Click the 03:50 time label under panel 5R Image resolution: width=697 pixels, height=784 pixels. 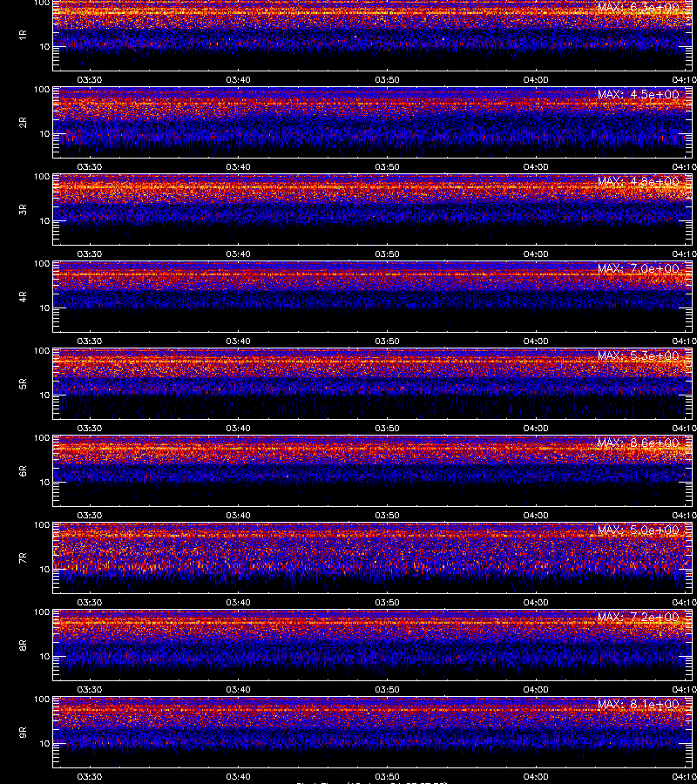coord(387,428)
